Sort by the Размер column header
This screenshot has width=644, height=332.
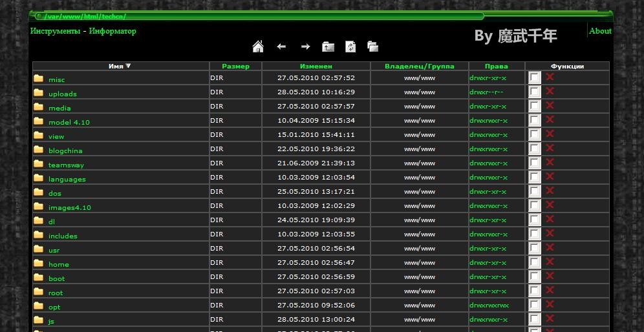pyautogui.click(x=235, y=66)
